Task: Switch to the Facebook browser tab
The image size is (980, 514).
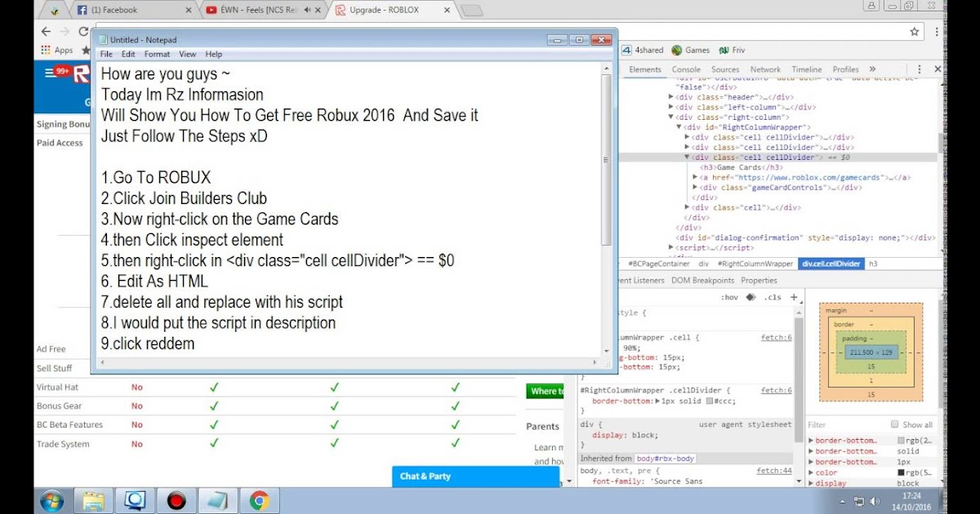Action: tap(136, 10)
